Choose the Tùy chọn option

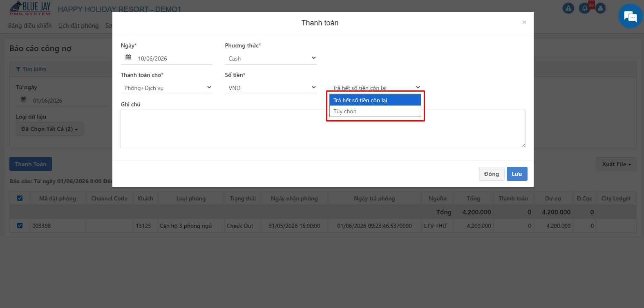(375, 111)
